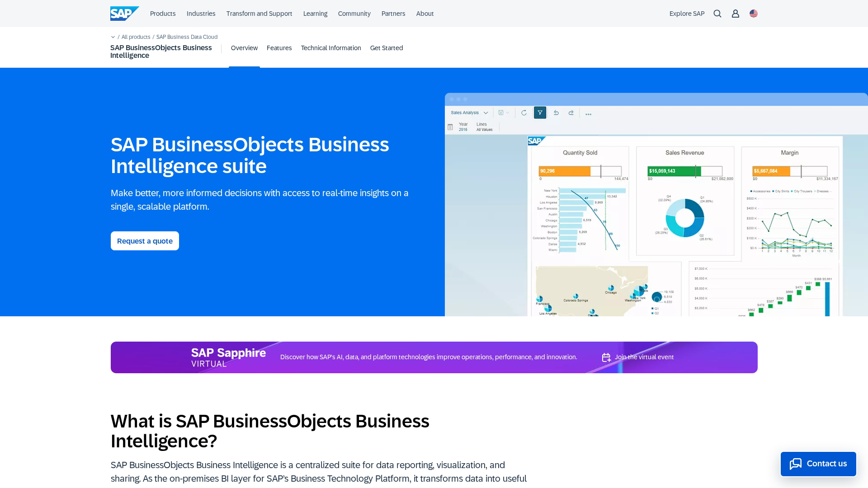Open the Sales Analysis dropdown
868x488 pixels.
[x=469, y=113]
